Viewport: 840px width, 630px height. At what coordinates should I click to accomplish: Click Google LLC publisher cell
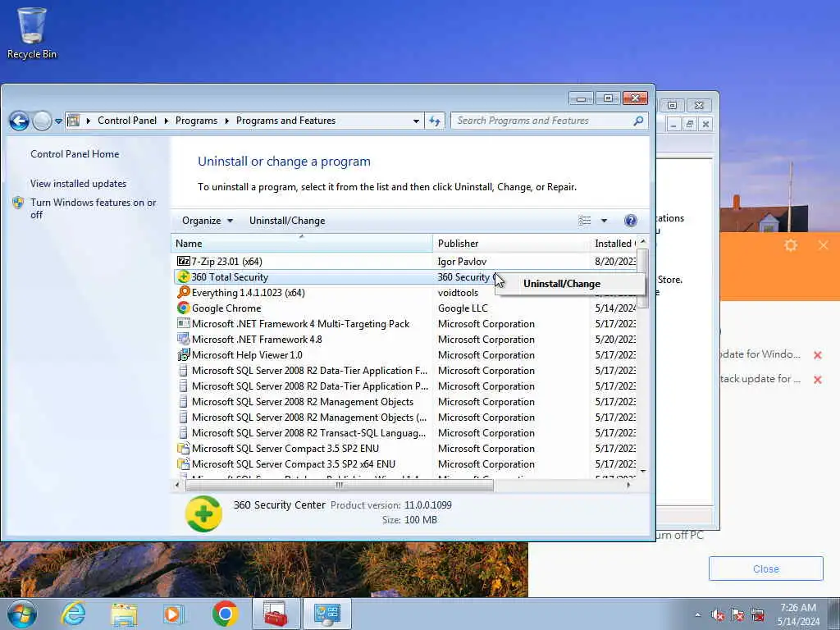463,308
